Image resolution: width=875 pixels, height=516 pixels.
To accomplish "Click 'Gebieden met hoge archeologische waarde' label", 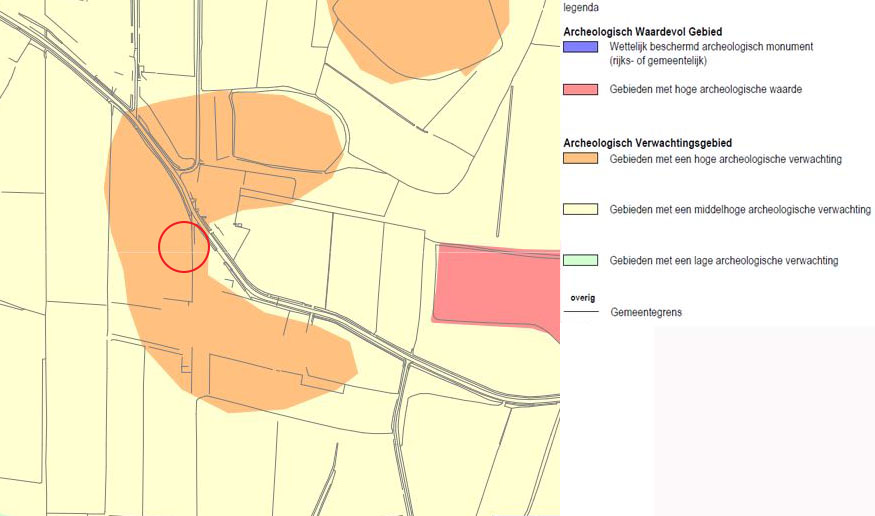I will coord(705,89).
